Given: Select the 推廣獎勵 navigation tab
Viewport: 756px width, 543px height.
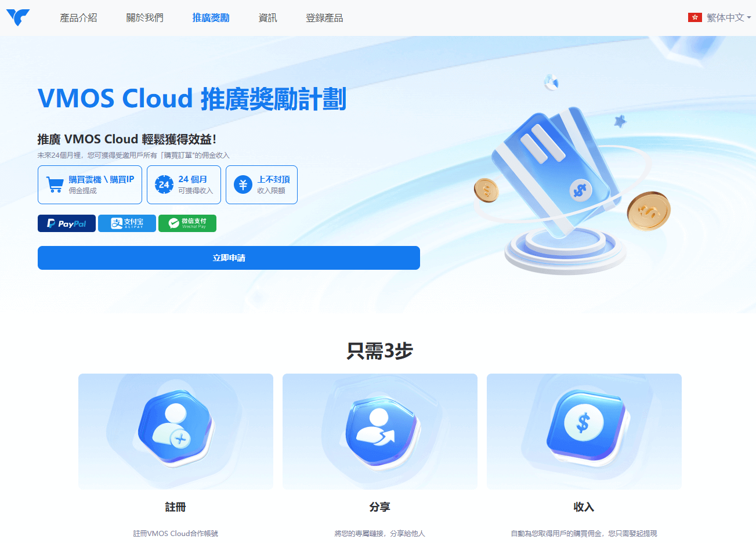Looking at the screenshot, I should click(x=211, y=18).
